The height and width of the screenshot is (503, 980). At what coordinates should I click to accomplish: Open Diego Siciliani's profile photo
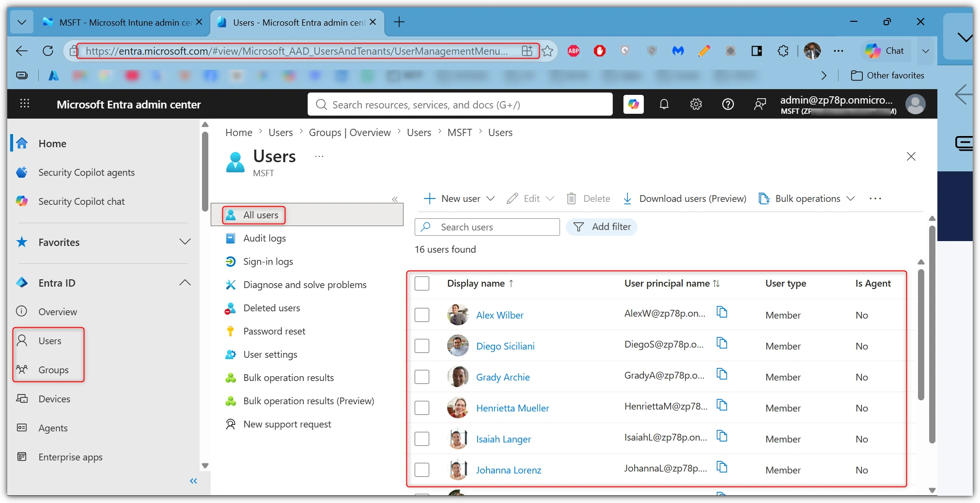coord(458,346)
